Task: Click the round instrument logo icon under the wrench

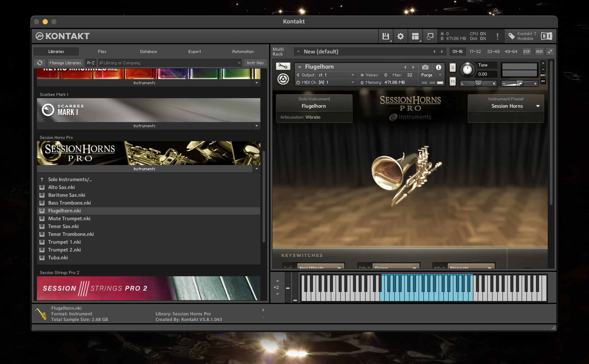Action: pos(283,79)
